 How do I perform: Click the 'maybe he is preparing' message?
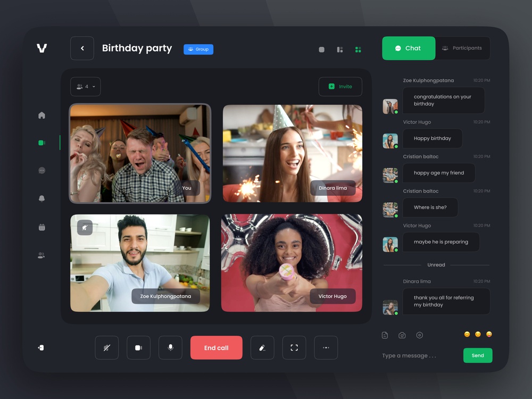[441, 242]
